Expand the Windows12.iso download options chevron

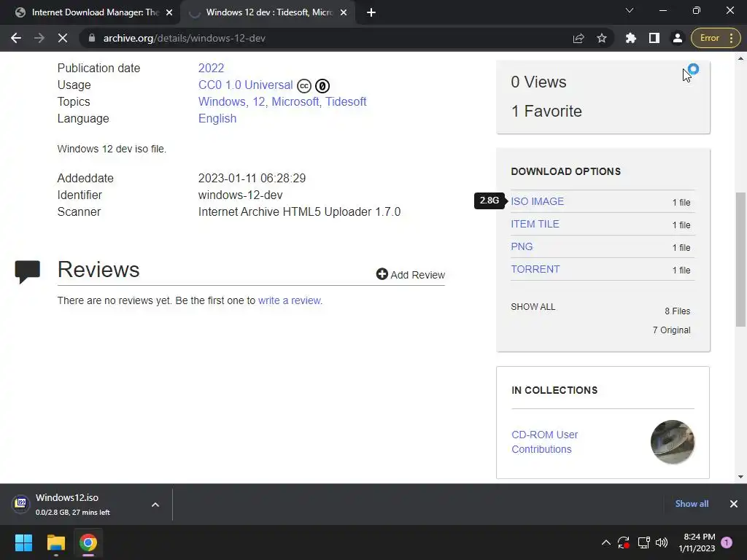155,505
